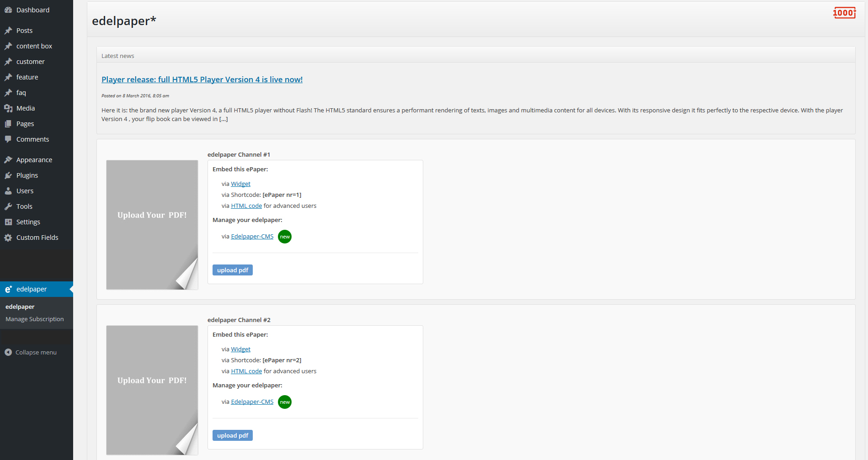Click the Tools wrench icon

click(8, 206)
